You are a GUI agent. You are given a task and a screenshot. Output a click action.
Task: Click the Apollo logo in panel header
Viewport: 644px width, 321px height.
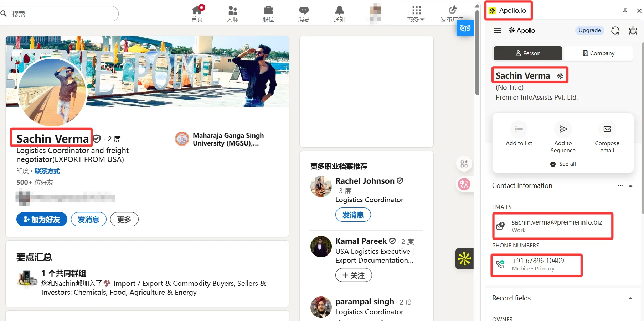tap(522, 31)
